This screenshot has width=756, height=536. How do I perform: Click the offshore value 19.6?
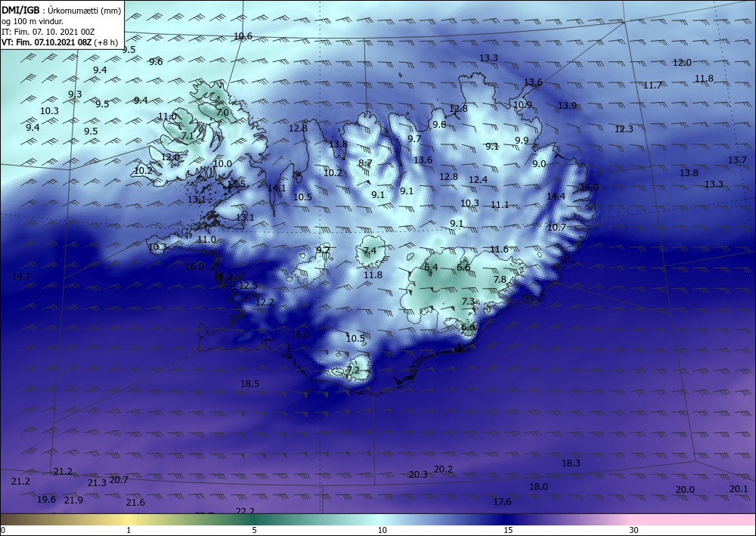[46, 500]
